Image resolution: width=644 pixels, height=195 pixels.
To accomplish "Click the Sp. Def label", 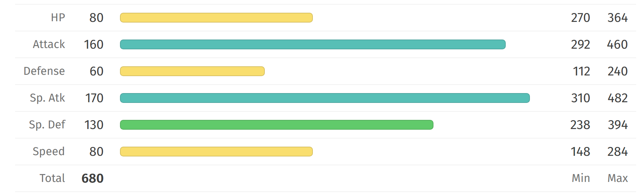I will point(47,125).
